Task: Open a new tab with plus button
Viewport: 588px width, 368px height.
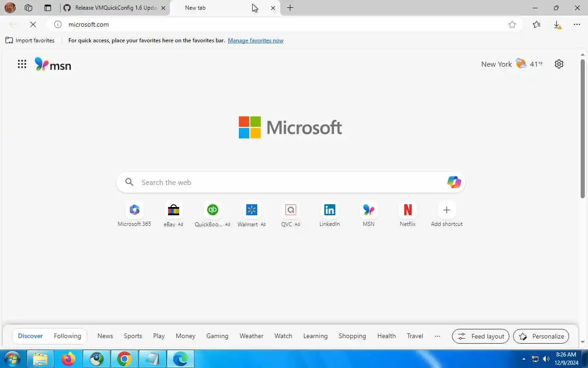Action: click(x=290, y=8)
